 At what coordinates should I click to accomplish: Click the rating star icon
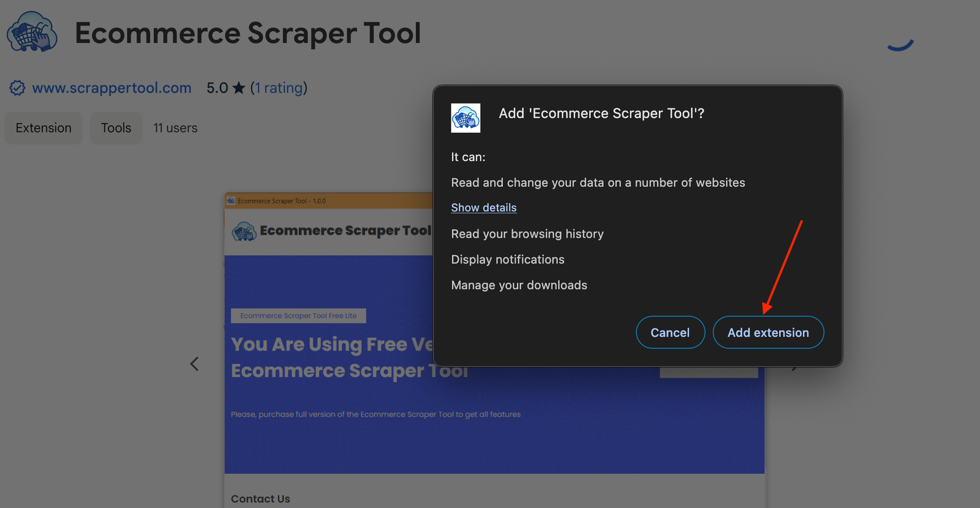pos(239,88)
